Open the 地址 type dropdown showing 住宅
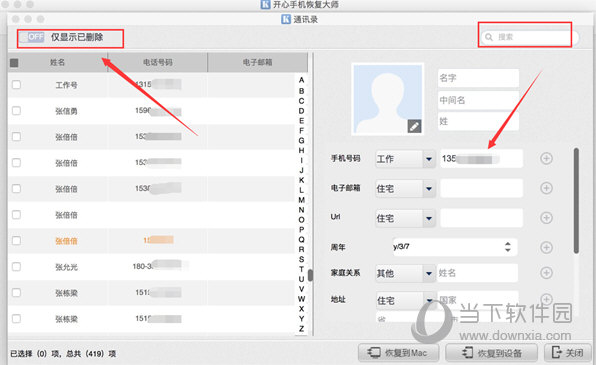Screen dimensions: 596x365 click(x=405, y=300)
